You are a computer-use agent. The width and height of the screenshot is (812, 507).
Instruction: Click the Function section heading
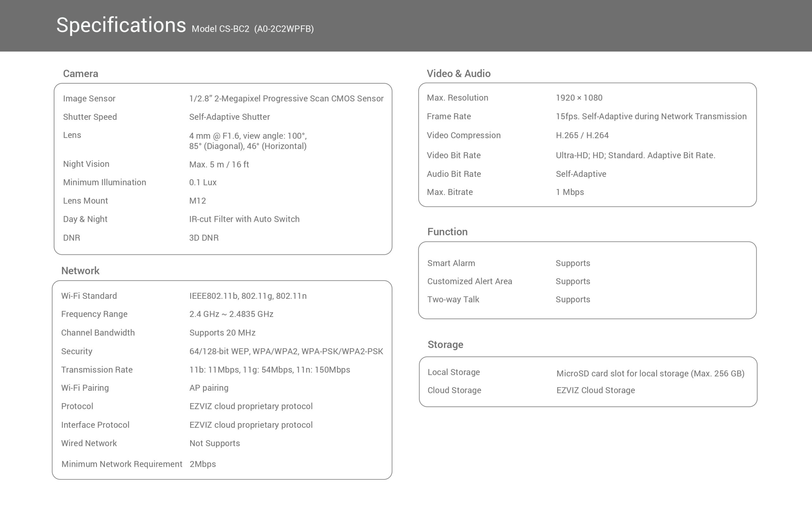447,232
